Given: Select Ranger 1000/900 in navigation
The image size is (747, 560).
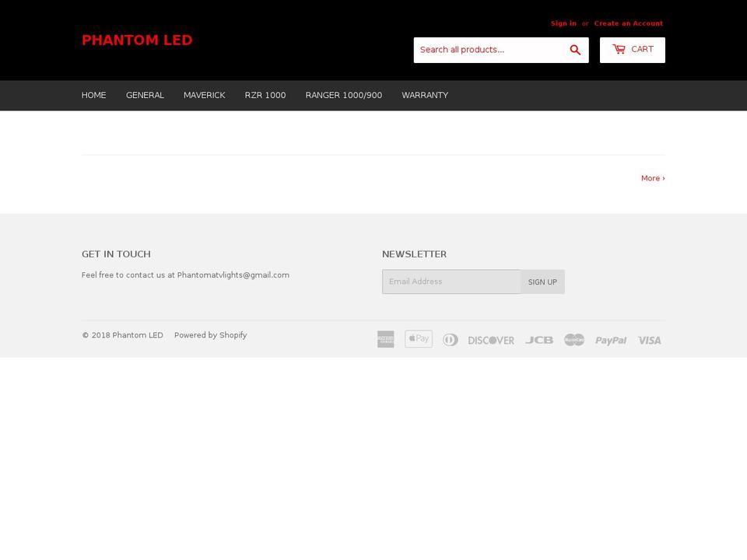Looking at the screenshot, I should click(x=343, y=95).
